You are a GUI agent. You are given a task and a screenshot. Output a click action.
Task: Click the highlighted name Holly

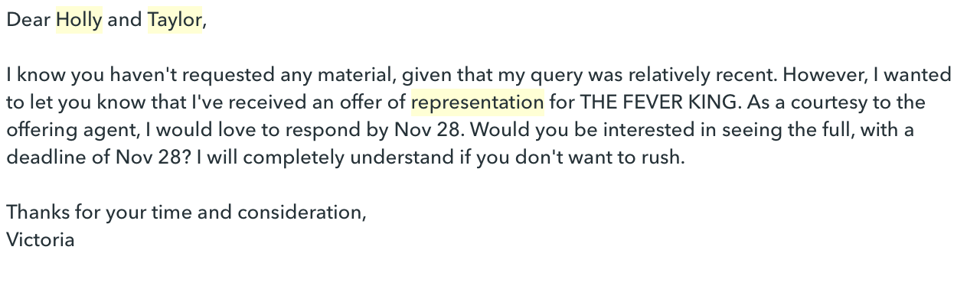point(79,20)
